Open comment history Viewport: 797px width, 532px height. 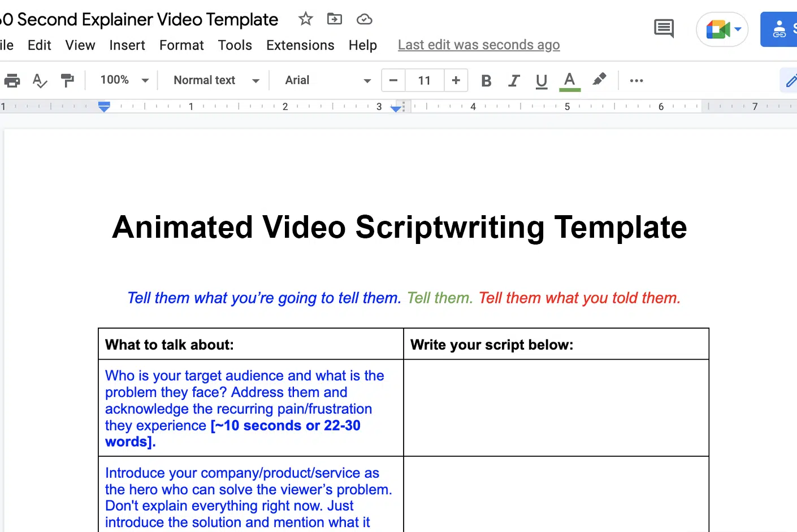pos(664,28)
